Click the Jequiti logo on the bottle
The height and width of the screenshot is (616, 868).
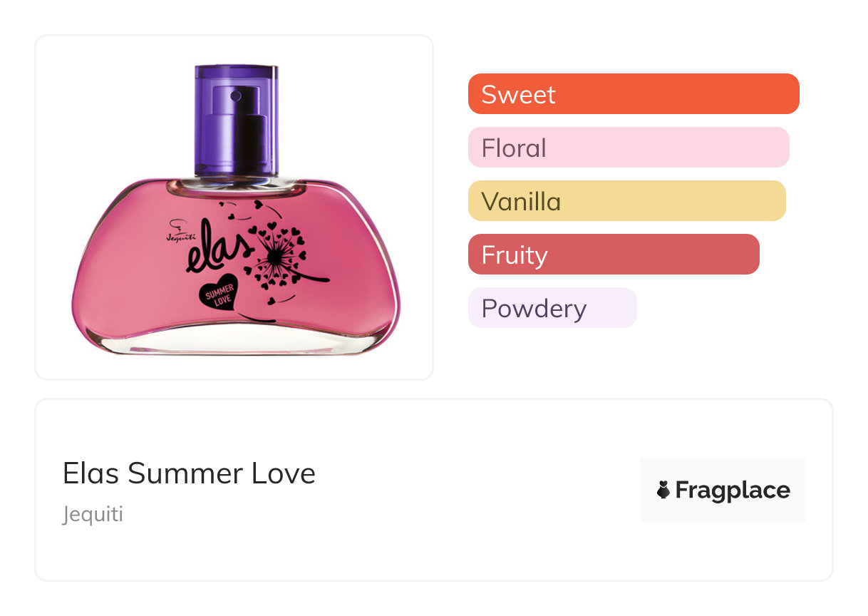coord(172,230)
